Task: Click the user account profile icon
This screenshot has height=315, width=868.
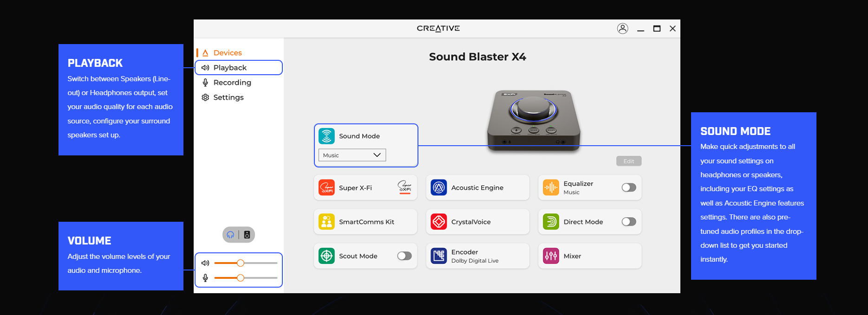Action: [622, 28]
